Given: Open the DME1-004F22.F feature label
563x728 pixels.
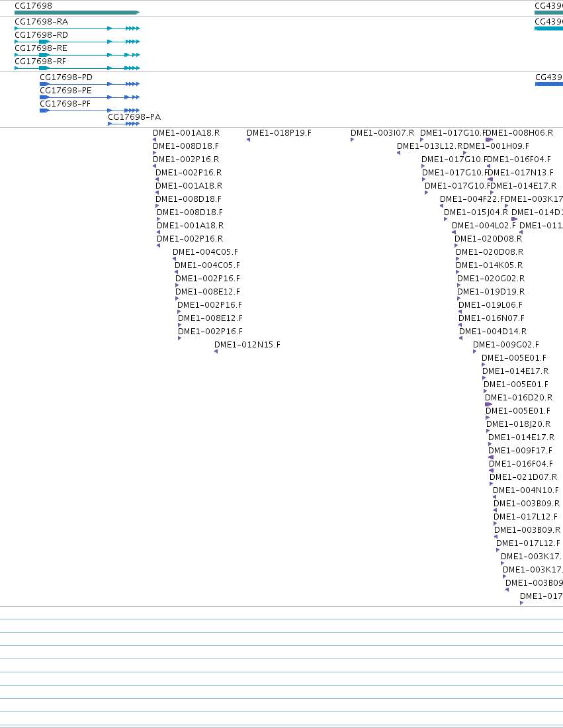Looking at the screenshot, I should (x=472, y=199).
